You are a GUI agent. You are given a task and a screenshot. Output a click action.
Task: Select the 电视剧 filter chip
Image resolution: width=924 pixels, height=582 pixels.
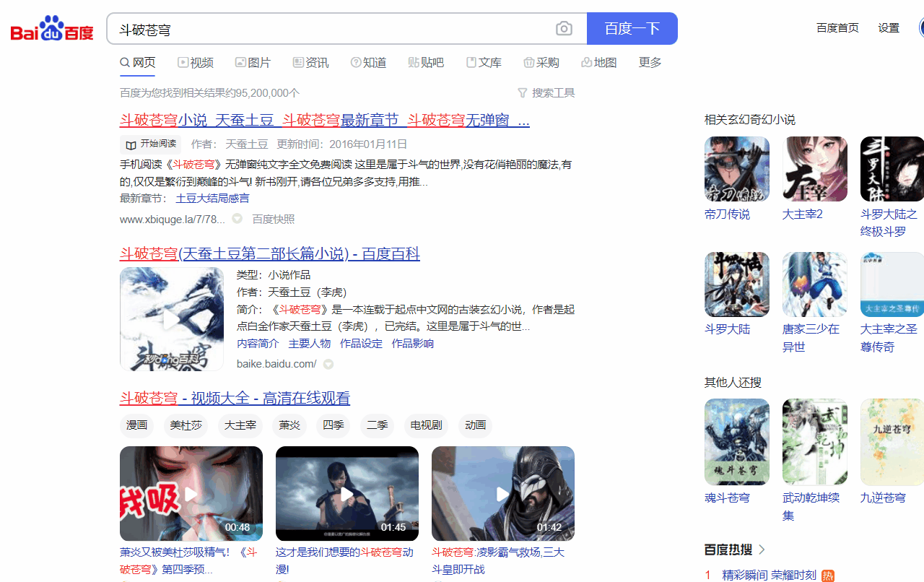point(426,425)
